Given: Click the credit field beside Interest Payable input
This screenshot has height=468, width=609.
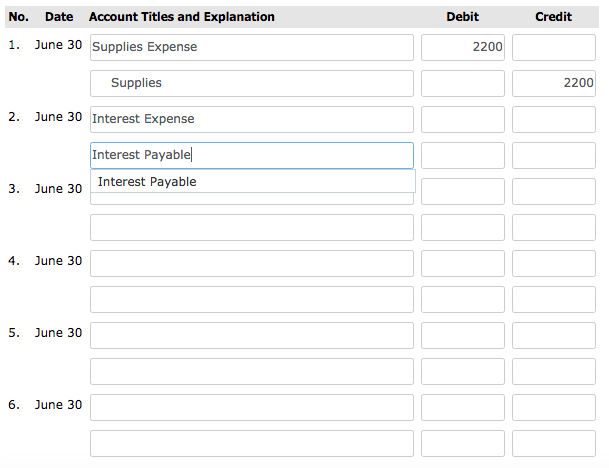Looking at the screenshot, I should point(553,155).
